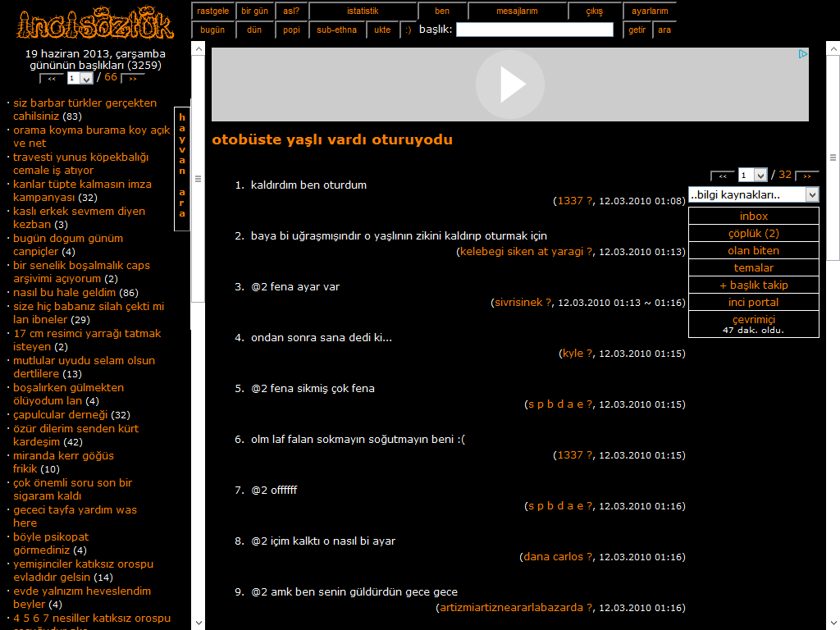
Task: Open the 'temalar' themes button
Action: pyautogui.click(x=753, y=267)
